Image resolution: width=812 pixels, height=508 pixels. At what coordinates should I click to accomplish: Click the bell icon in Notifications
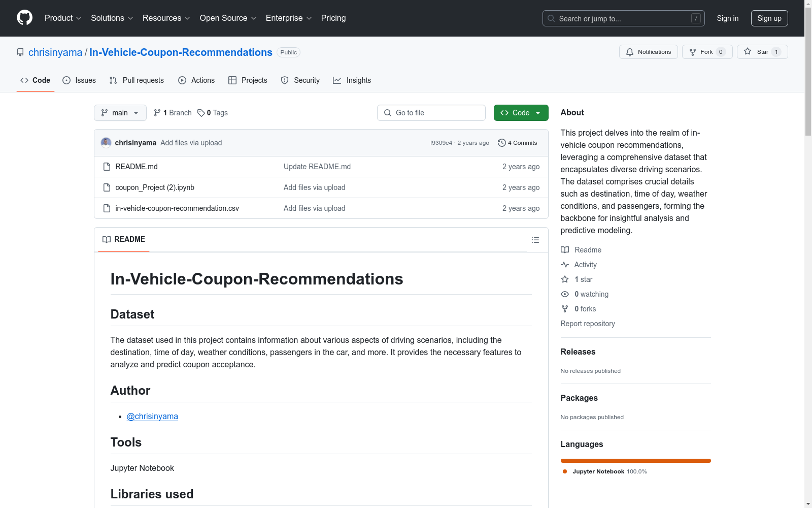(x=630, y=52)
